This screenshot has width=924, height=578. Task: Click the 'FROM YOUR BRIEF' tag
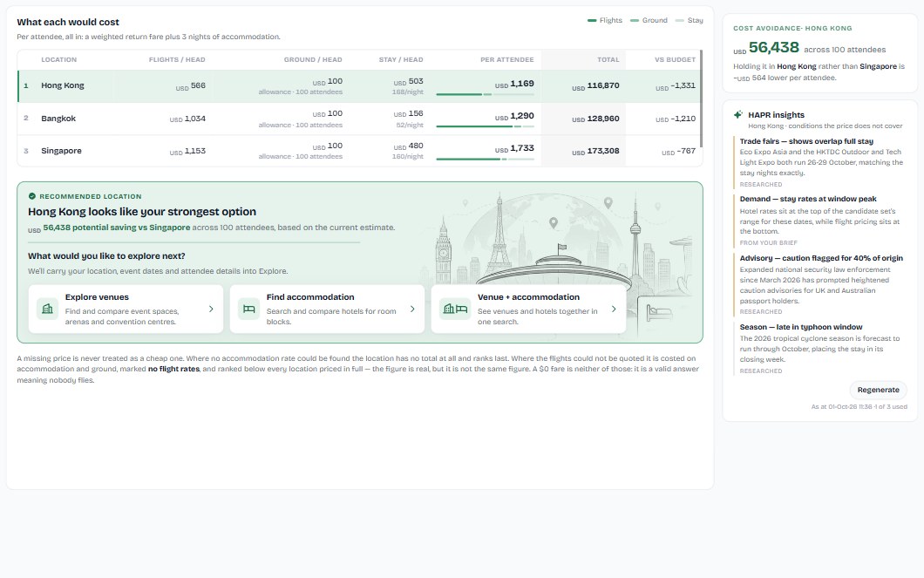point(769,242)
